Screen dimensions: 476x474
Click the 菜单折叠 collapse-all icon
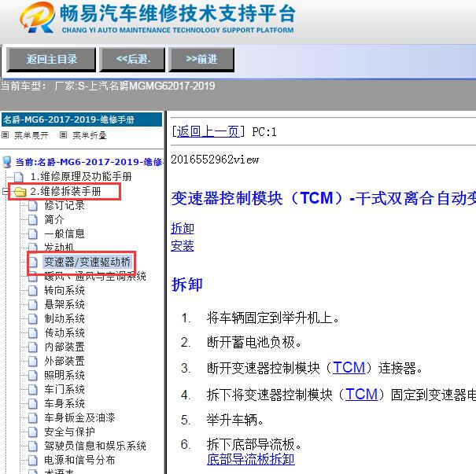[x=63, y=134]
